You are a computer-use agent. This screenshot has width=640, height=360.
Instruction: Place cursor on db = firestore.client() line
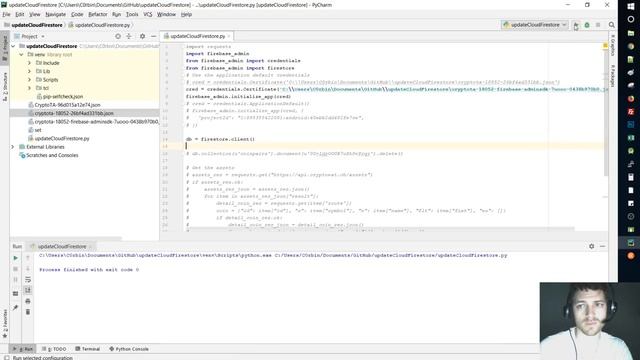coord(220,139)
